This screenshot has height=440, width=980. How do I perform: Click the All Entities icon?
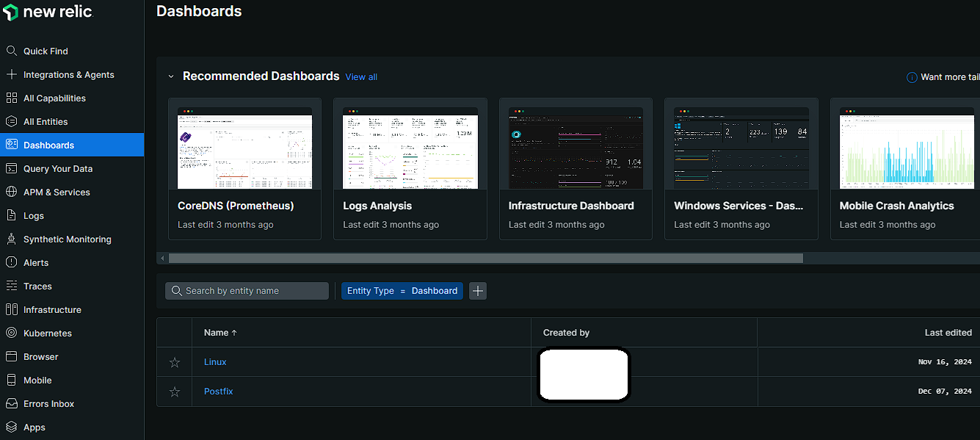pos(11,121)
